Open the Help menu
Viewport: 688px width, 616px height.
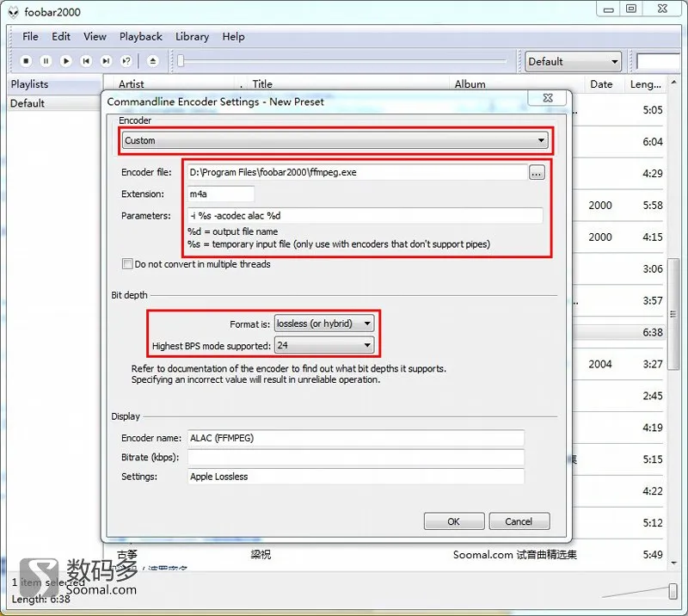point(233,36)
